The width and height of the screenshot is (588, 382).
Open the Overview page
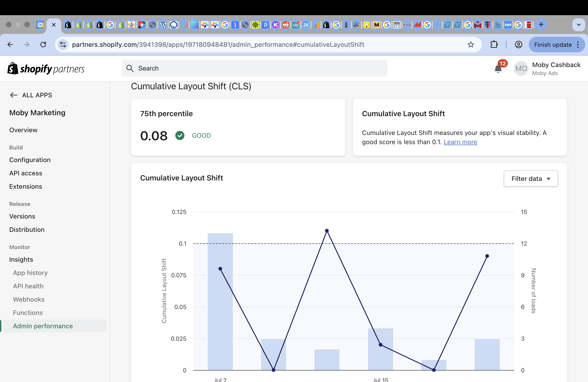(x=23, y=130)
